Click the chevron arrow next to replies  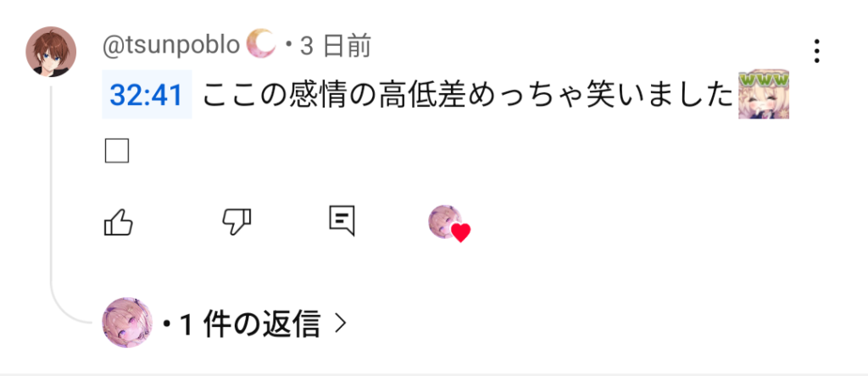pyautogui.click(x=341, y=324)
